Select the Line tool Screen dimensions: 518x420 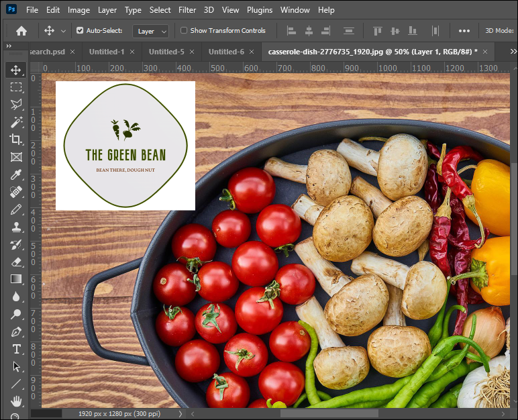[15, 384]
